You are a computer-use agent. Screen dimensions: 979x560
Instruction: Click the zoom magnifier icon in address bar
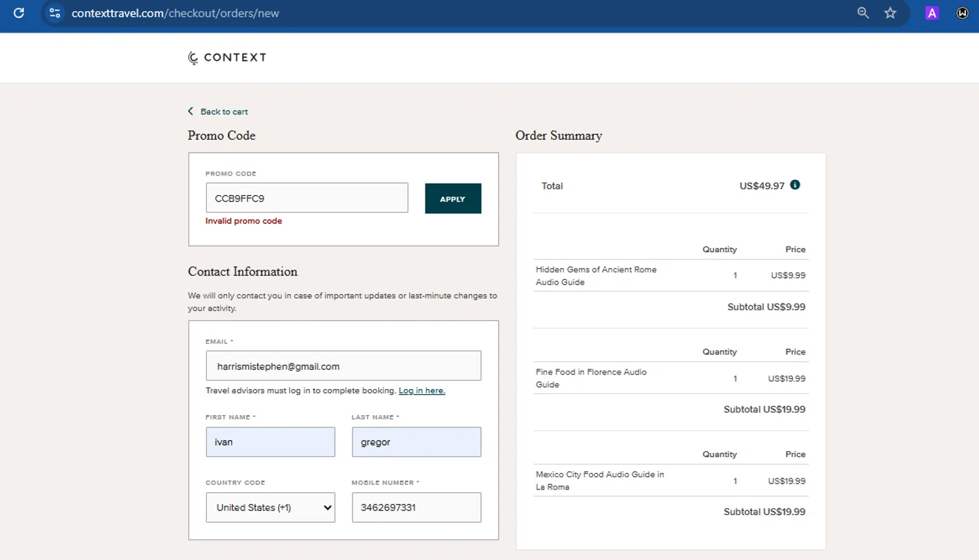click(863, 13)
